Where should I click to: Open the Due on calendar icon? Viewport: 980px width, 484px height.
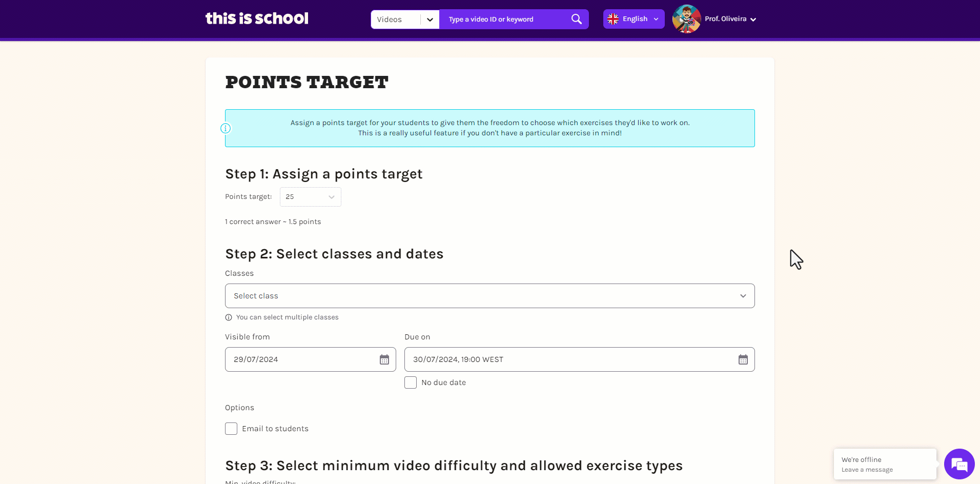(x=743, y=359)
